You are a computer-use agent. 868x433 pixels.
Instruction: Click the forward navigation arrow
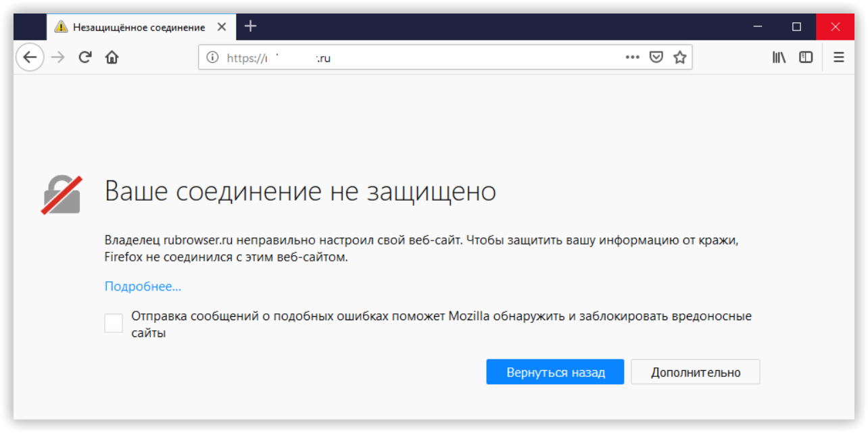pos(58,57)
